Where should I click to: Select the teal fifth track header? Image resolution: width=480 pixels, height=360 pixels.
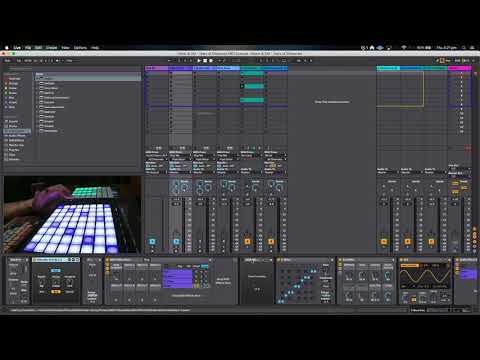point(252,68)
